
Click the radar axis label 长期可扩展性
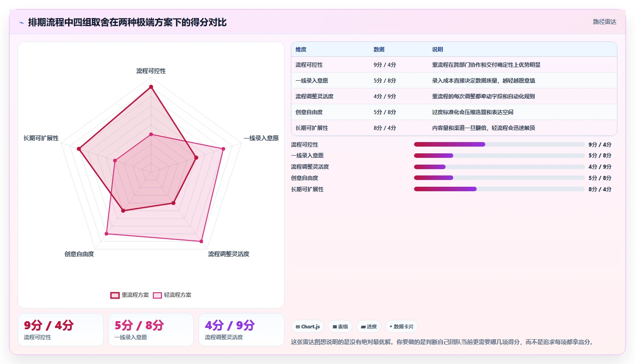[x=41, y=138]
